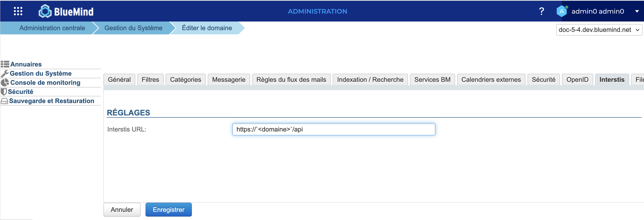Click the Annuler button
The height and width of the screenshot is (220, 644).
(122, 210)
